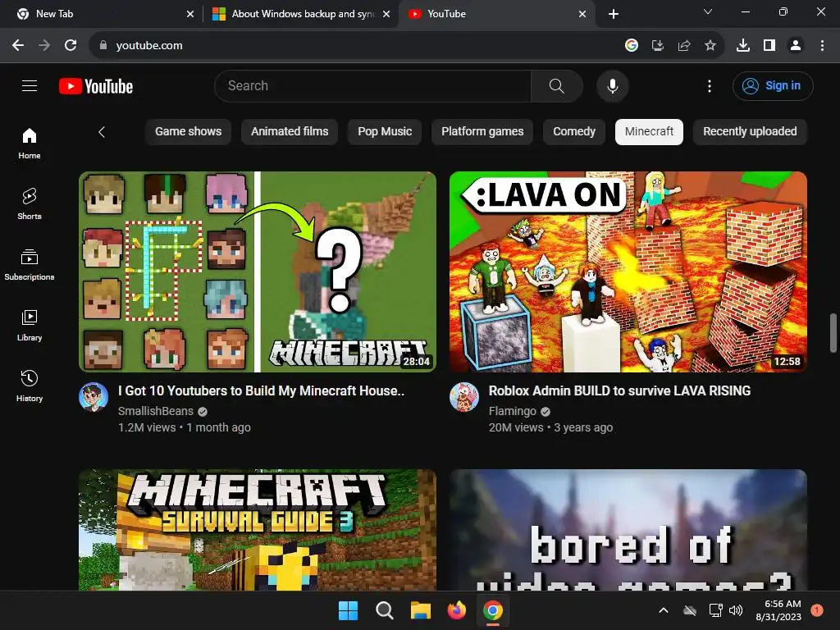
Task: Switch to About Windows backup and sync tab
Action: (x=300, y=14)
